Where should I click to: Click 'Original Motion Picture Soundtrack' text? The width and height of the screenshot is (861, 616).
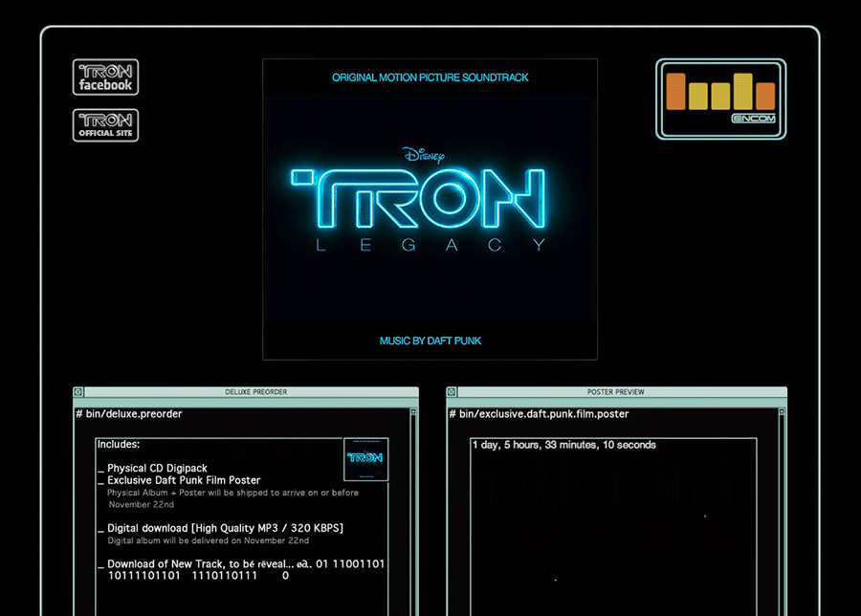click(x=430, y=77)
